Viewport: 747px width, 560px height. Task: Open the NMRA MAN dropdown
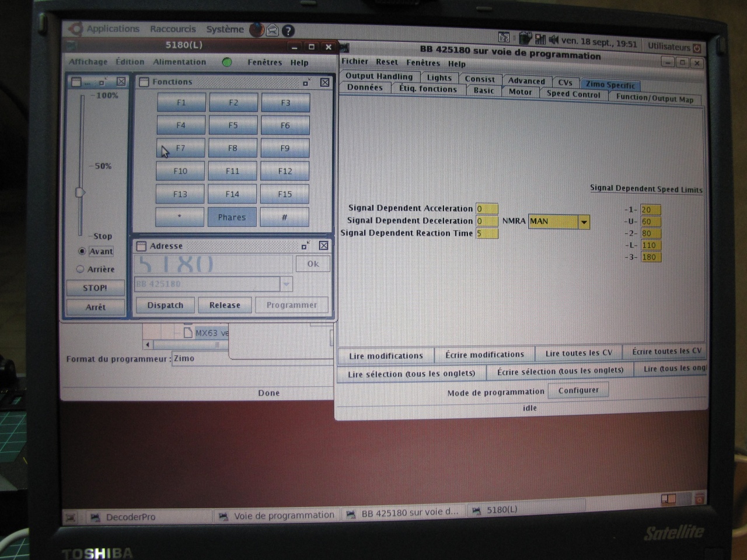point(584,222)
